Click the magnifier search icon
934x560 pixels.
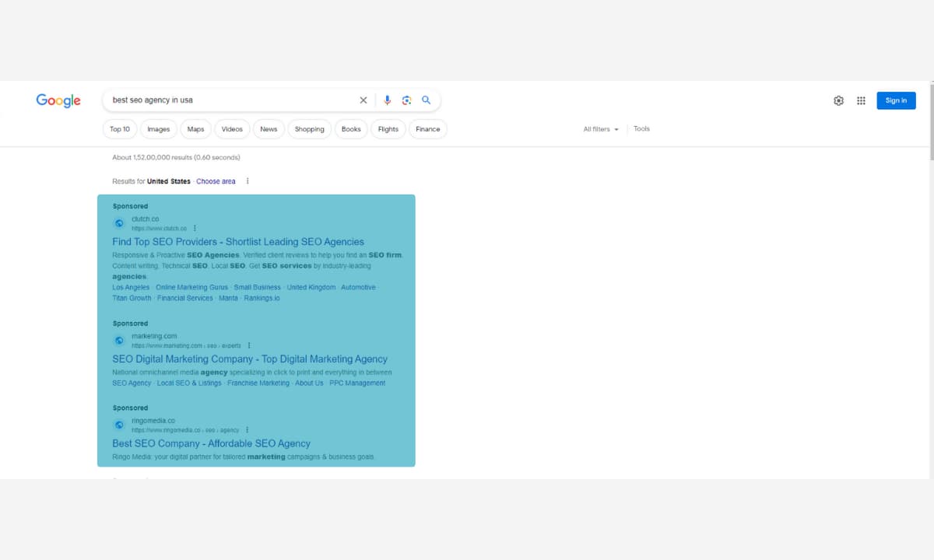(x=427, y=100)
